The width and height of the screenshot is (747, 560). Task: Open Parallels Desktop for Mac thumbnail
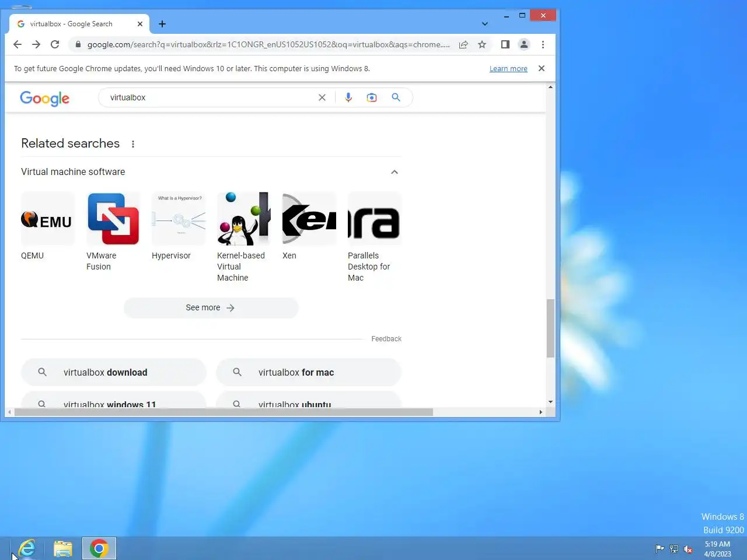point(375,219)
